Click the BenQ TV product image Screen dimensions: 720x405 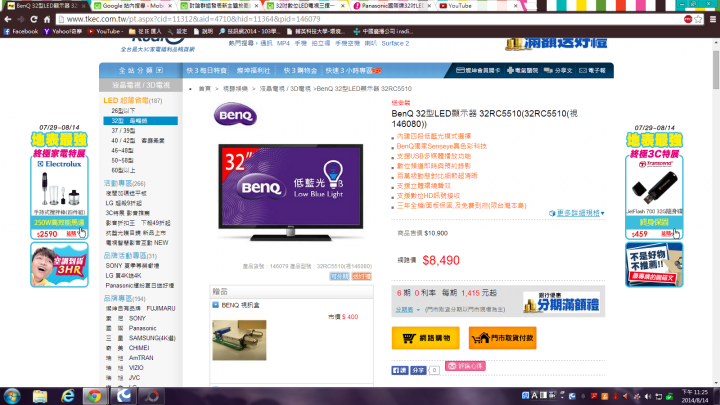tap(291, 192)
